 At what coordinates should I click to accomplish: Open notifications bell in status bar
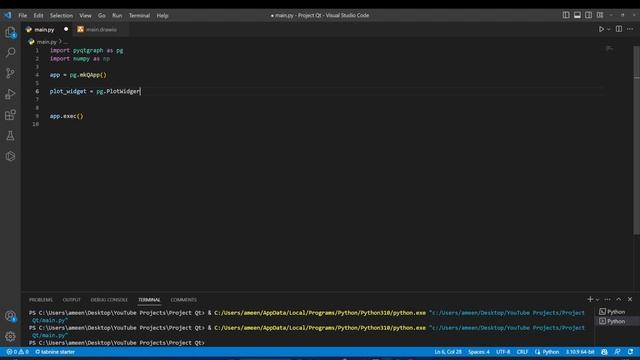pos(631,352)
